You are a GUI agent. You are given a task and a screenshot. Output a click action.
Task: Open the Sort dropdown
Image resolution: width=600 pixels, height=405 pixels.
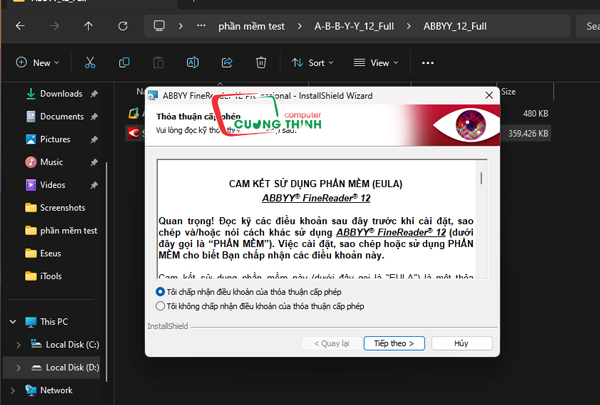312,62
